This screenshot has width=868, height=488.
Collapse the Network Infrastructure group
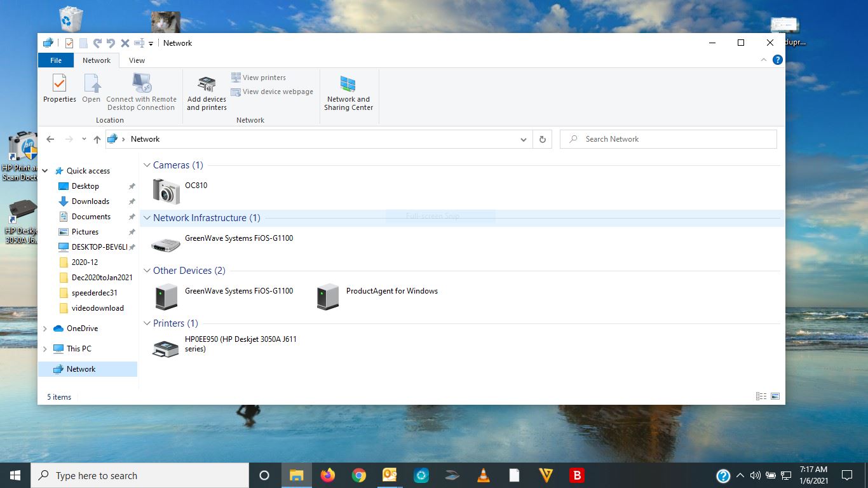(147, 218)
